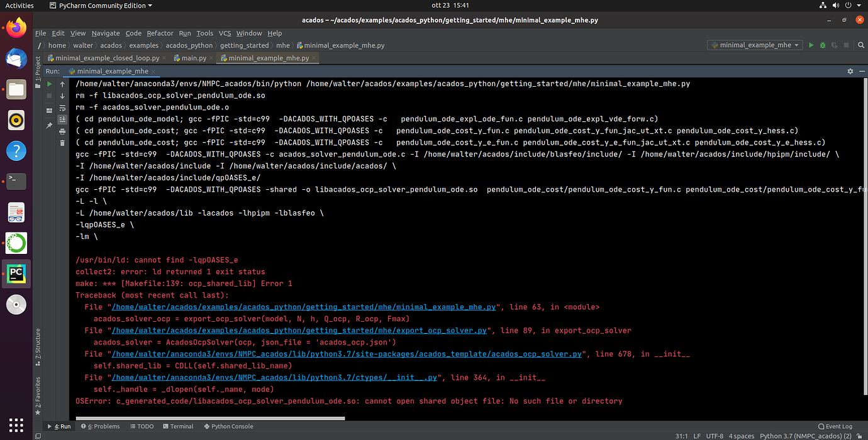868x440 pixels.
Task: Debug minimal_example_mhe with bug icon
Action: click(823, 45)
